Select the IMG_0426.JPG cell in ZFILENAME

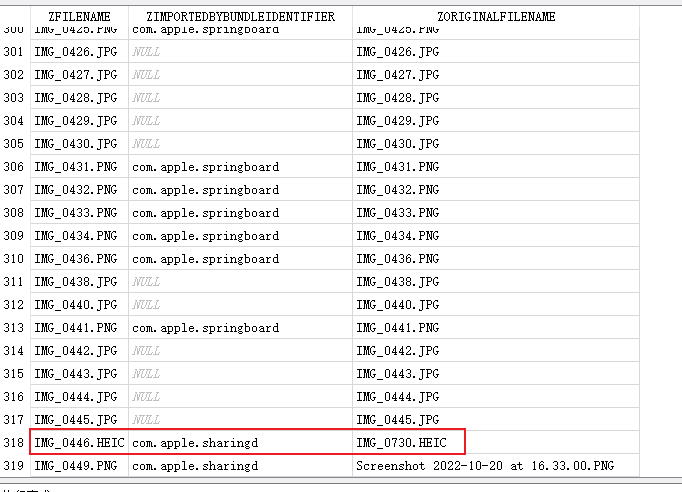(x=79, y=51)
